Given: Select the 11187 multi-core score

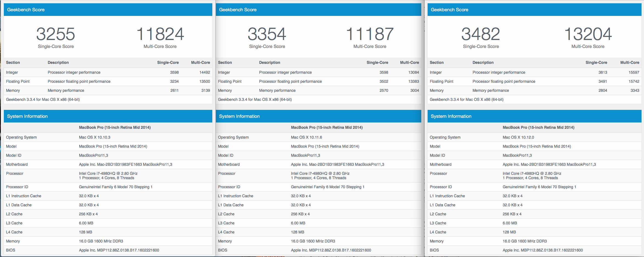Looking at the screenshot, I should pyautogui.click(x=370, y=34).
